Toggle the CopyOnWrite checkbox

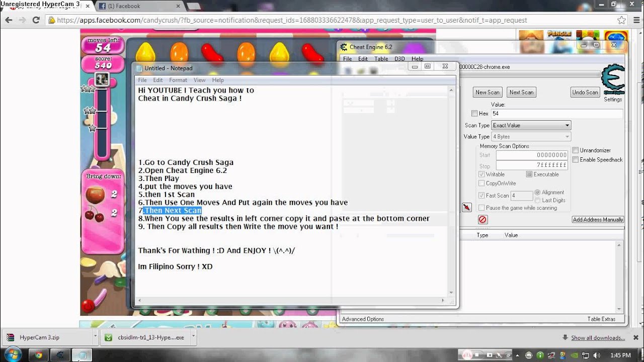[x=482, y=184]
